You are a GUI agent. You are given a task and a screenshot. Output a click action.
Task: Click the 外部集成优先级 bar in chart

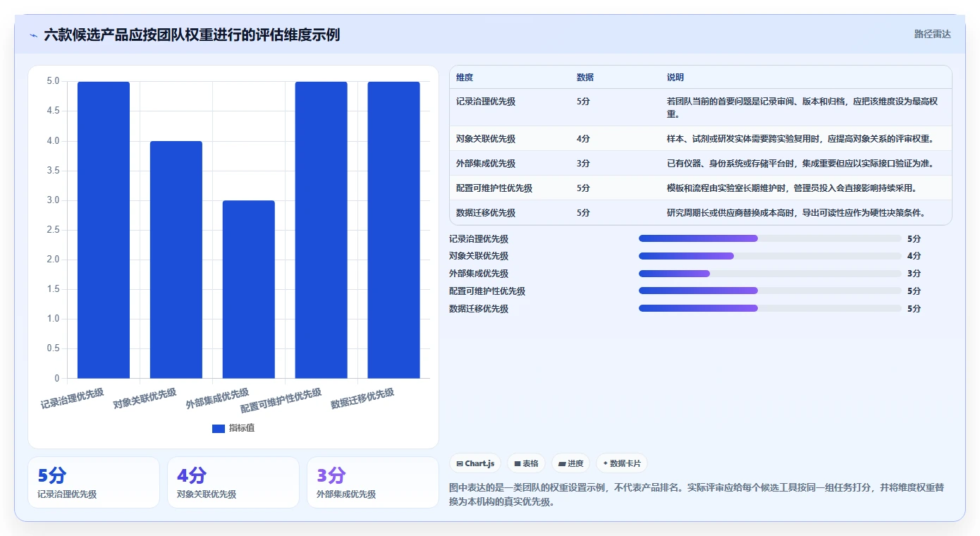249,289
